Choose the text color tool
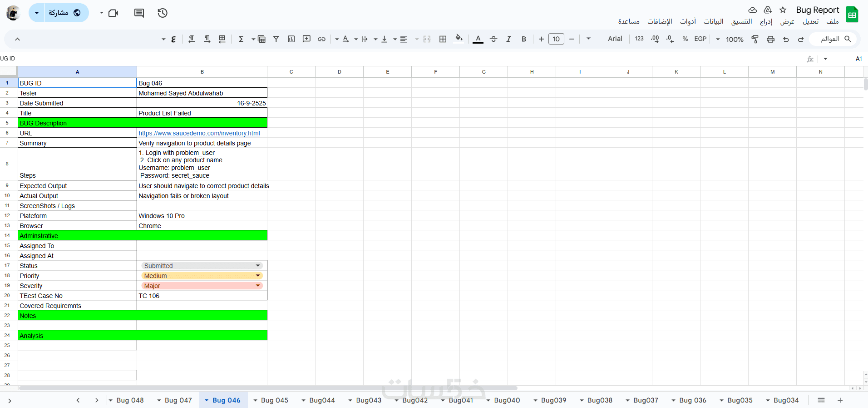Image resolution: width=868 pixels, height=408 pixels. 478,39
